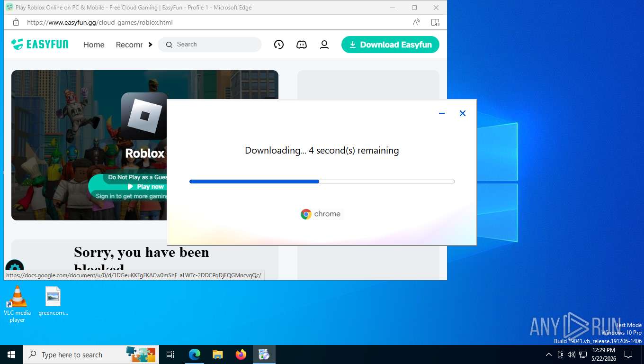Click the Chrome download progress bar
The width and height of the screenshot is (644, 364).
pyautogui.click(x=322, y=182)
